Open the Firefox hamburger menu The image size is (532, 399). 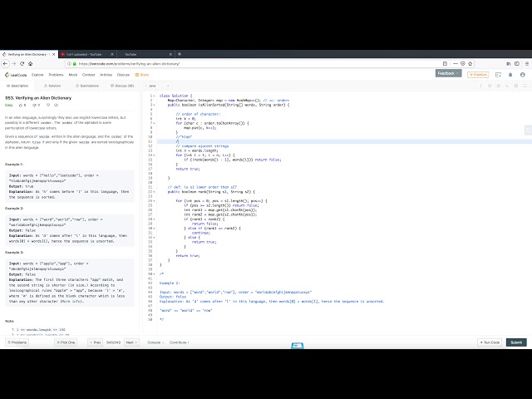point(526,64)
